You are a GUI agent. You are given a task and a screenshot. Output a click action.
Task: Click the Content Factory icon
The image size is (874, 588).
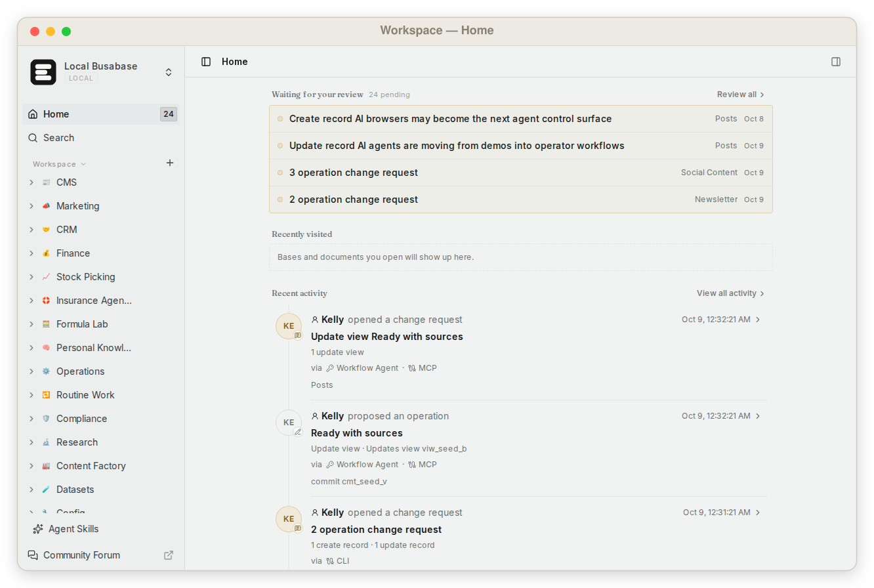coord(46,466)
